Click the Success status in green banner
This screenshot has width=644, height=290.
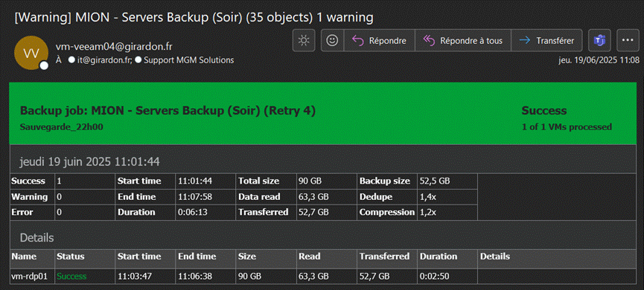pyautogui.click(x=544, y=111)
